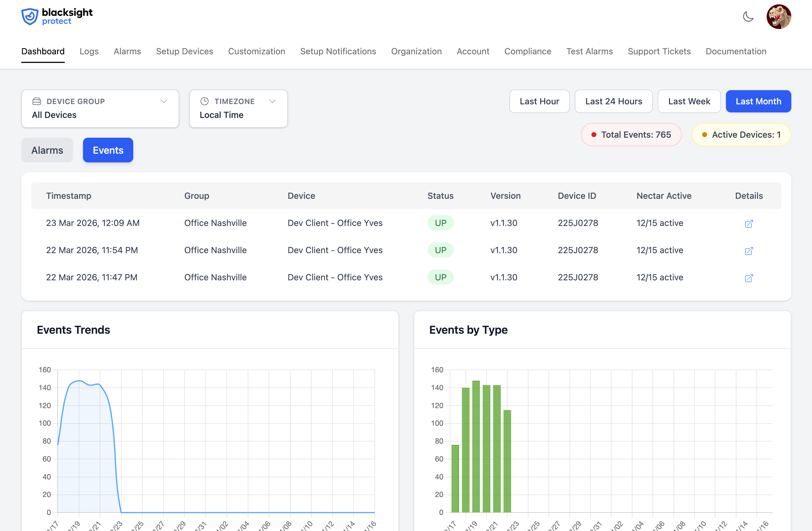Open details for the 12:09 AM event
This screenshot has width=812, height=531.
(749, 224)
